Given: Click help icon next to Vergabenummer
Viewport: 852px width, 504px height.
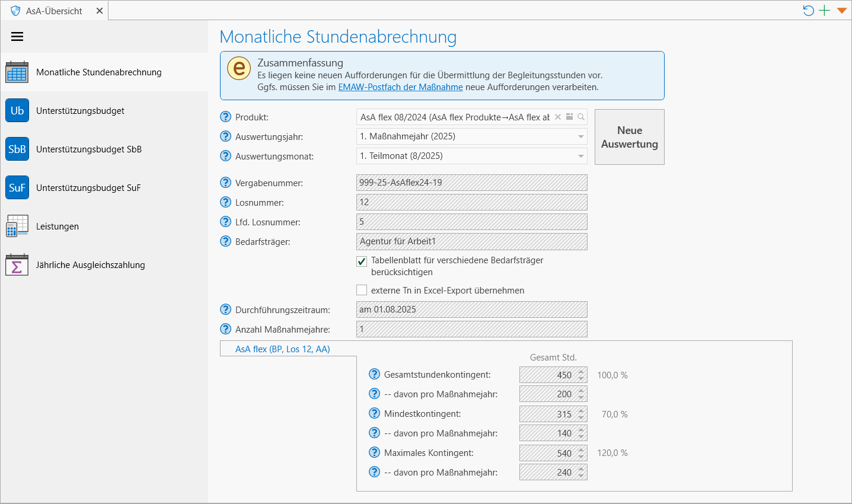Looking at the screenshot, I should tap(225, 183).
